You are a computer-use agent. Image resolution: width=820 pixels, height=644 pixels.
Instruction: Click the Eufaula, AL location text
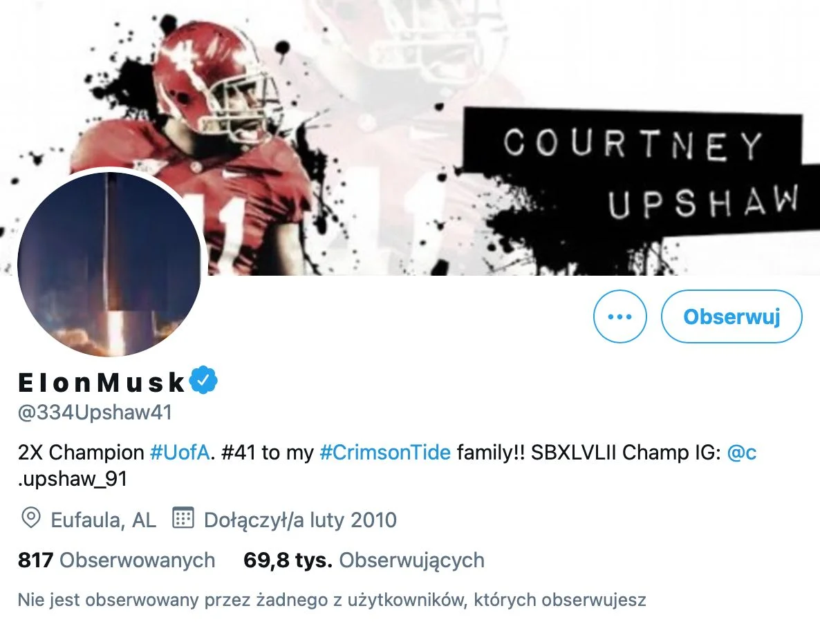pyautogui.click(x=104, y=520)
